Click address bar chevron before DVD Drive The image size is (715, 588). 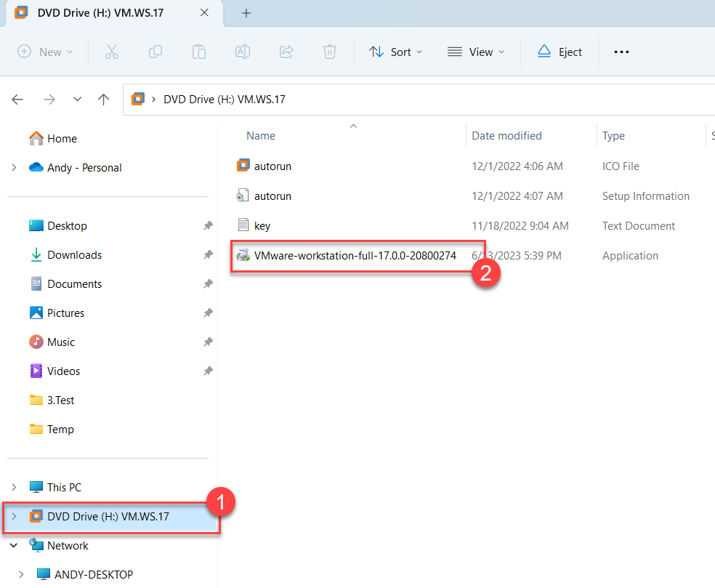(x=154, y=100)
